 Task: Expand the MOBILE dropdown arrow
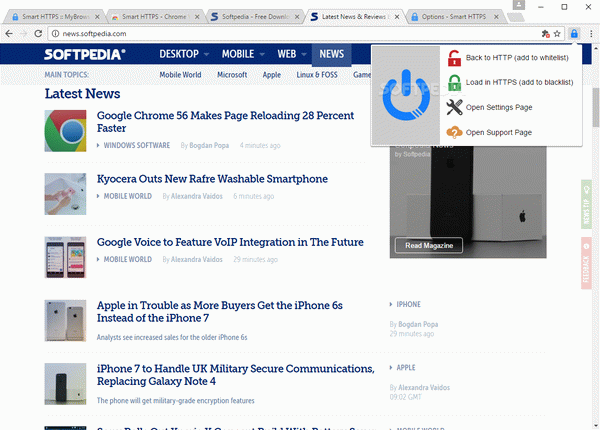[262, 54]
